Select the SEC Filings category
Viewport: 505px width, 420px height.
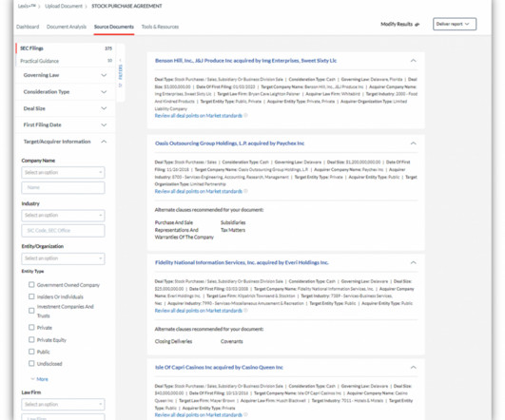(x=66, y=48)
